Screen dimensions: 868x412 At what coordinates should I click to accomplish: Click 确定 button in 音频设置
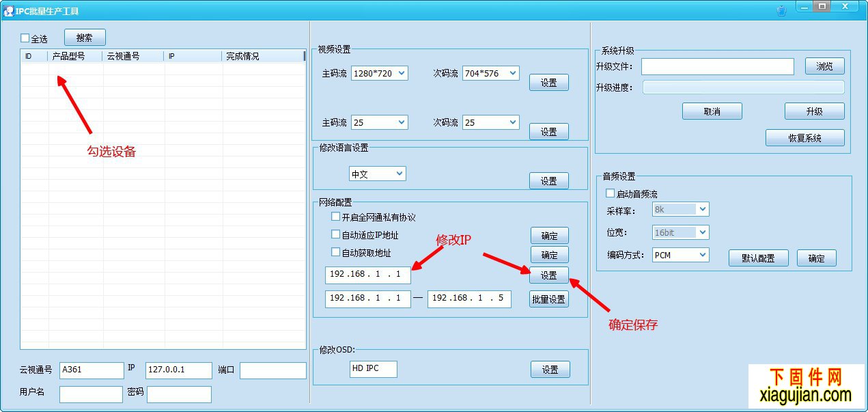tap(817, 258)
